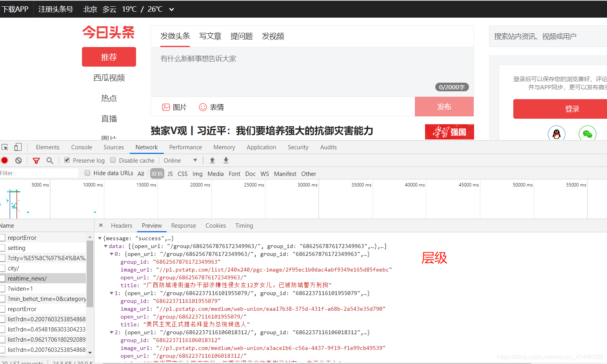This screenshot has height=364, width=607.
Task: Open the Cookies tab of the request
Action: pos(216,226)
